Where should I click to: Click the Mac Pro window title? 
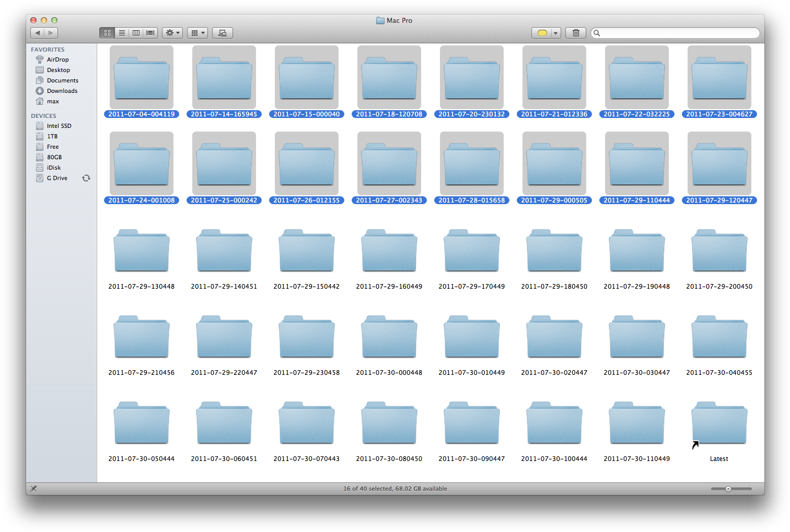[400, 20]
